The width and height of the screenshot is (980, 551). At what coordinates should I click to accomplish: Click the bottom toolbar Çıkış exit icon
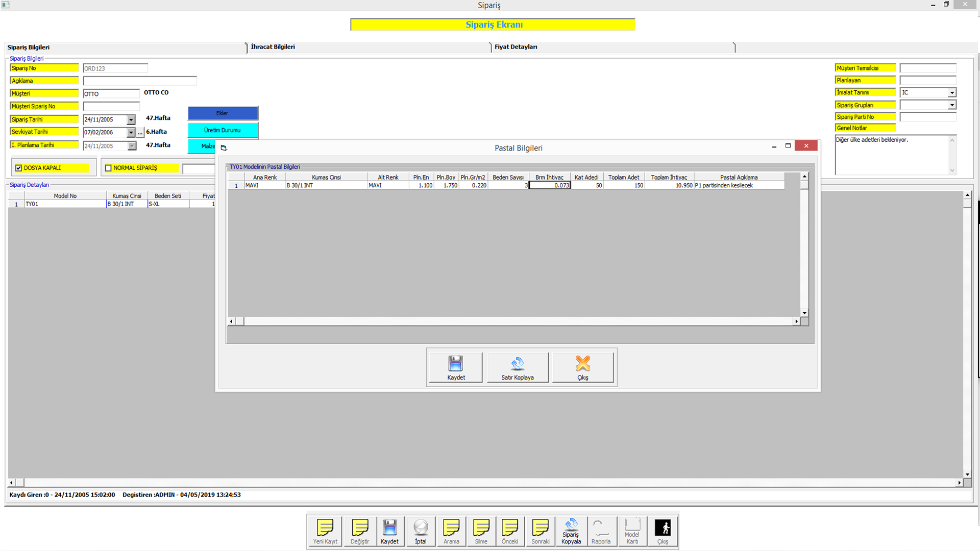(x=663, y=528)
